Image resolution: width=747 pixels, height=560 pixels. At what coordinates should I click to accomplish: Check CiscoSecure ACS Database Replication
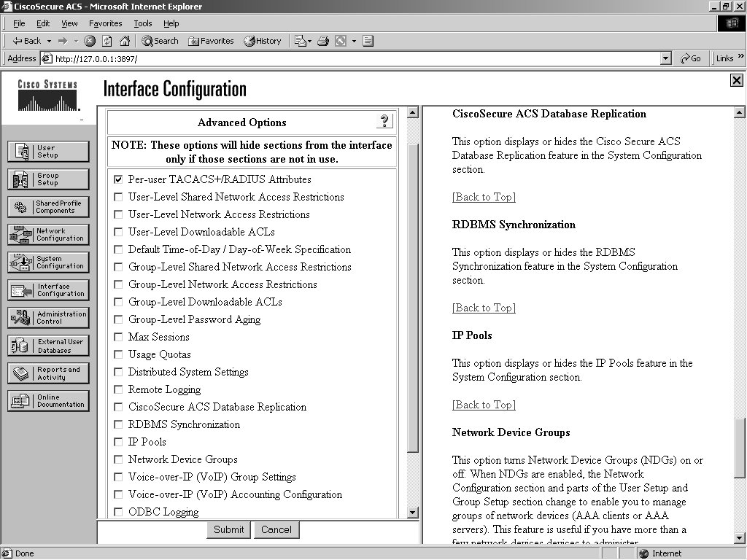(118, 407)
